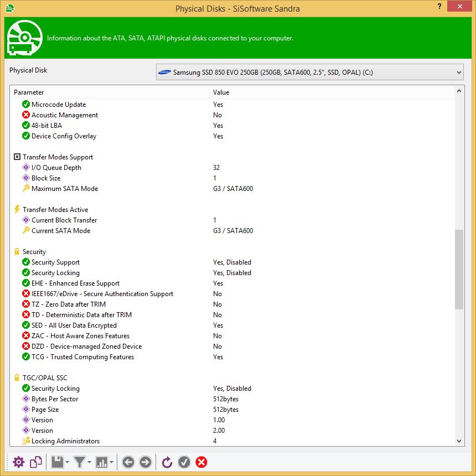476x476 pixels.
Task: Click the grey checkmark OK button
Action: click(184, 462)
